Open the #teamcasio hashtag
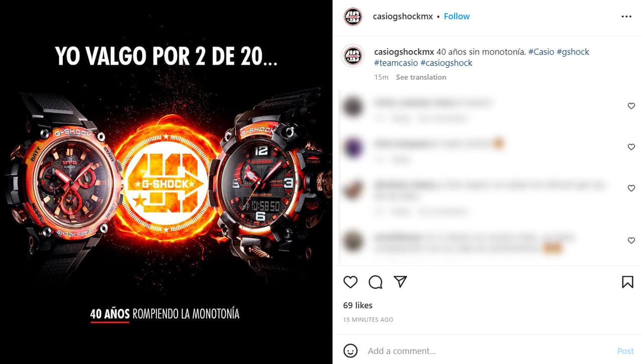 pyautogui.click(x=396, y=63)
